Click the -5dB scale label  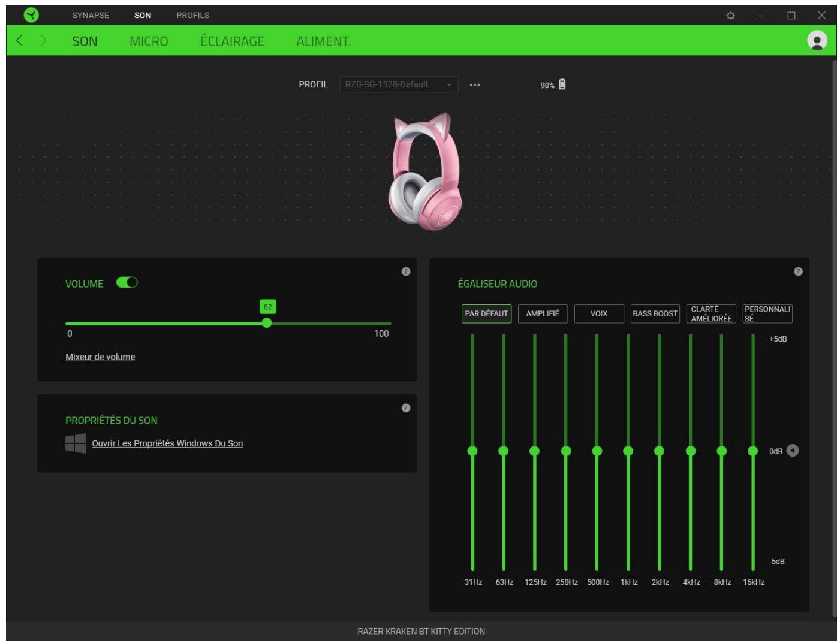point(777,562)
